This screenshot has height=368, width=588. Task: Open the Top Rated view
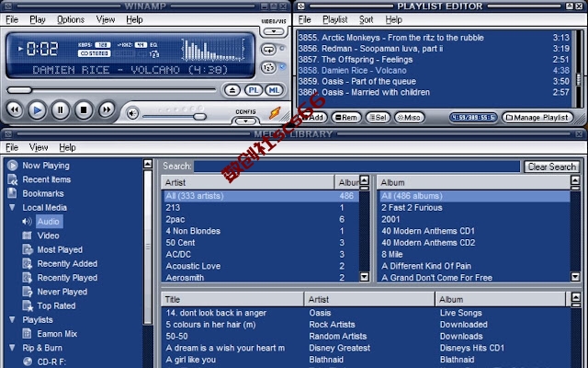56,306
